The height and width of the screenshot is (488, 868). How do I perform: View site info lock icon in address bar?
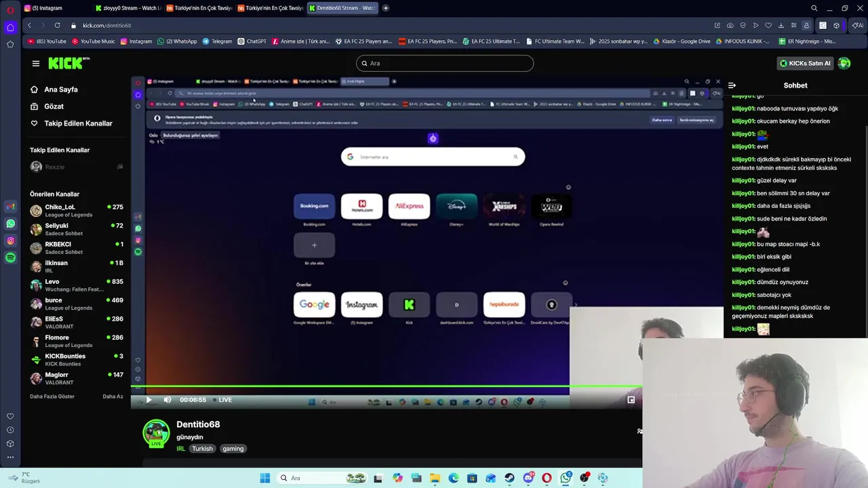coord(74,25)
